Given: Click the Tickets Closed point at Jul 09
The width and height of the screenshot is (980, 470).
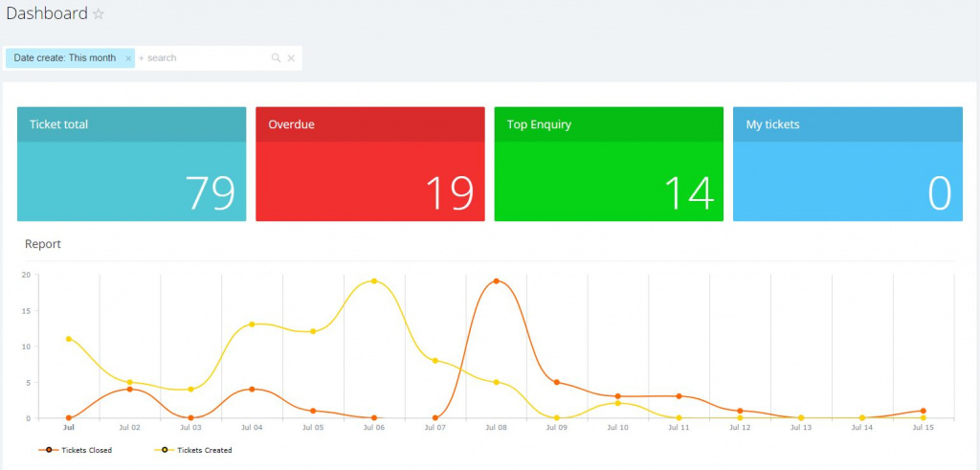Looking at the screenshot, I should pyautogui.click(x=557, y=382).
